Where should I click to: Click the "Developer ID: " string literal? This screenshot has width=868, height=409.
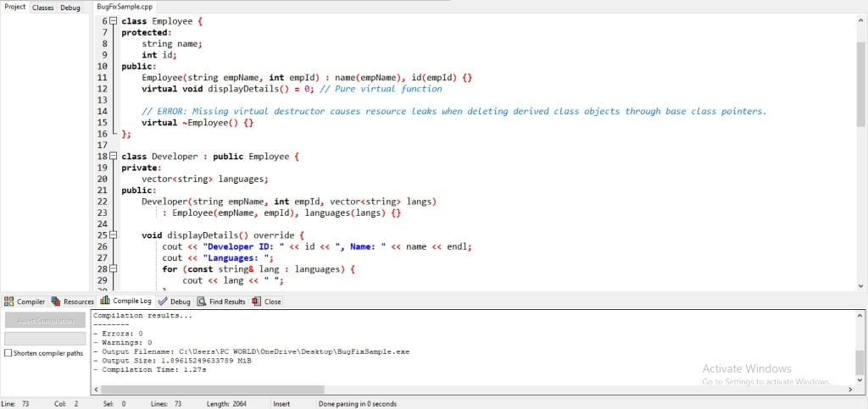click(x=245, y=246)
